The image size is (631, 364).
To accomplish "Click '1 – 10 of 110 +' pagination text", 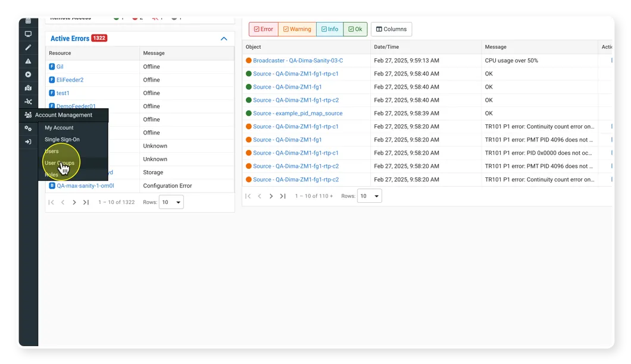I will pos(314,196).
